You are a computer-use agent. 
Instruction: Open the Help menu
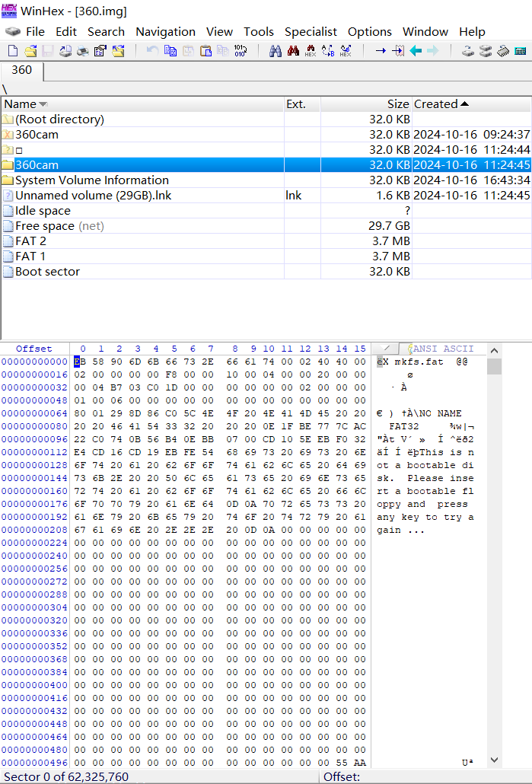click(472, 32)
